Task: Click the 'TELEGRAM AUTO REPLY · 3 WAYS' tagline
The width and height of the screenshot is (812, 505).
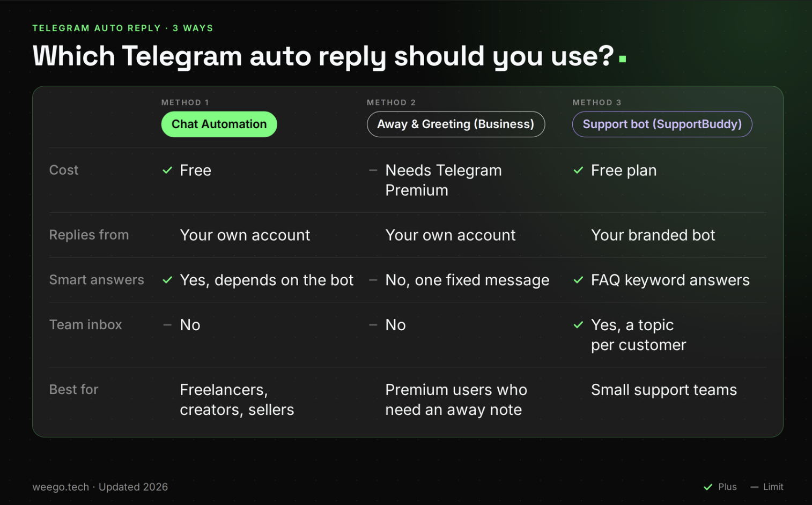Action: [123, 28]
